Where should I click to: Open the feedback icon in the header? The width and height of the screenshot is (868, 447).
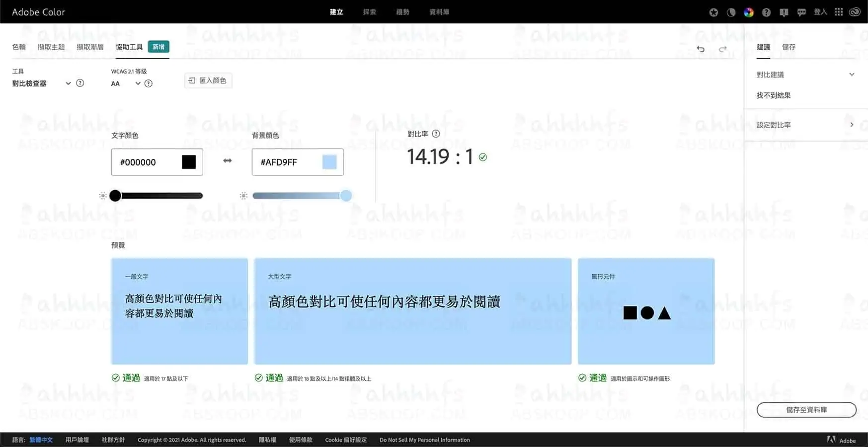[784, 11]
